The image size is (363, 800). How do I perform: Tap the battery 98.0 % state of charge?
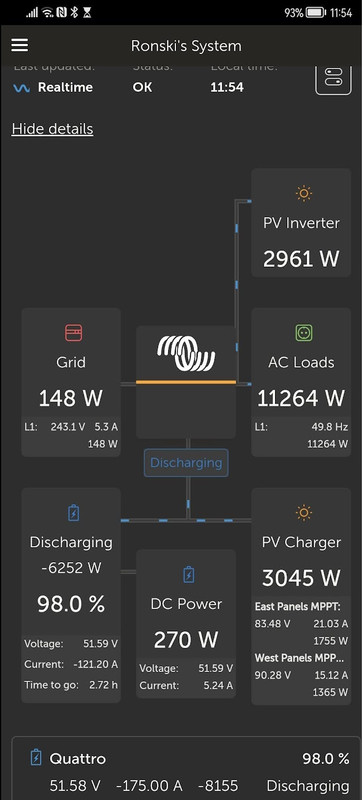pos(71,604)
